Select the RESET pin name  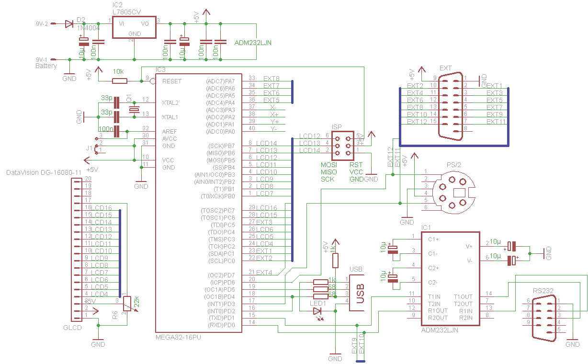172,81
